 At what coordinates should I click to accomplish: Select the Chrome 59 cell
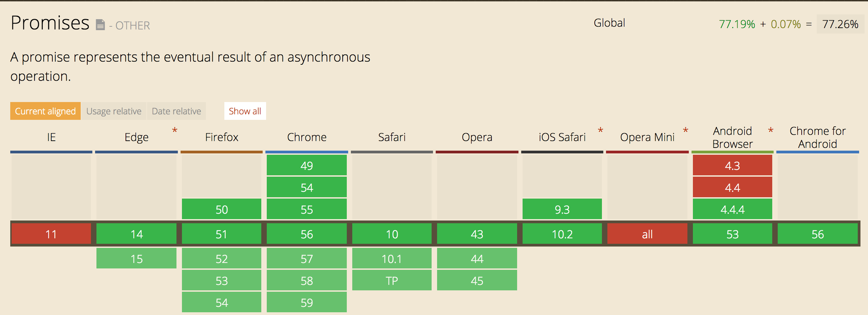(307, 302)
